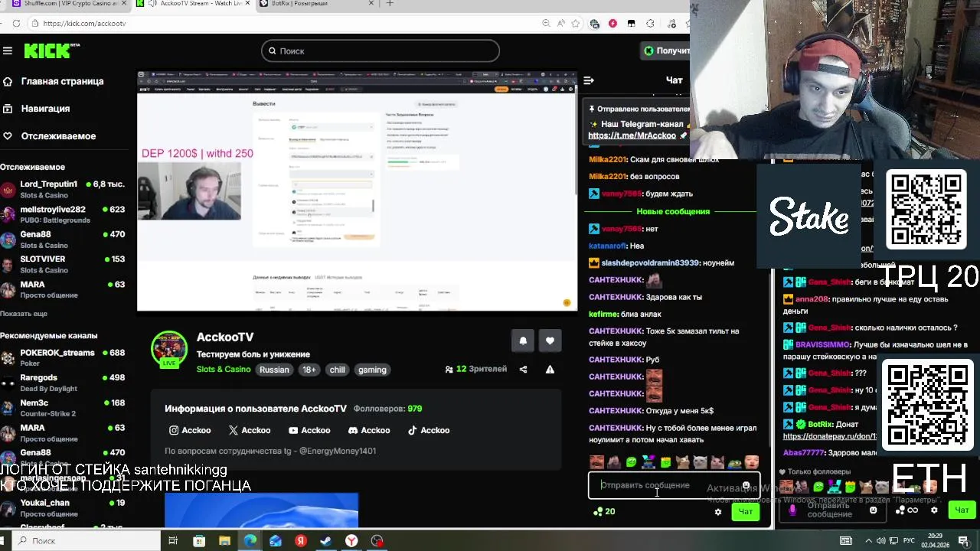
Task: Click the KICK logo
Action: pyautogui.click(x=51, y=51)
